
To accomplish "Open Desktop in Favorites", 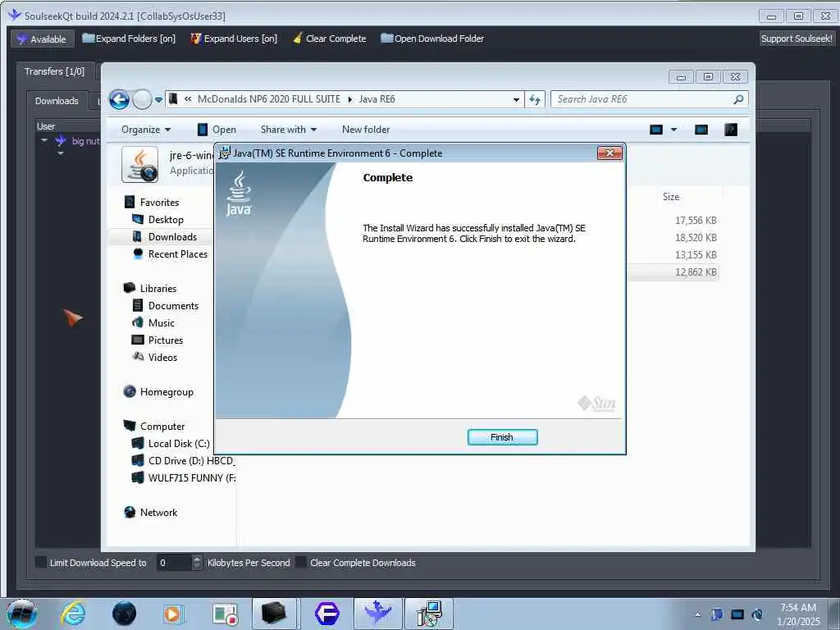I will pos(166,220).
